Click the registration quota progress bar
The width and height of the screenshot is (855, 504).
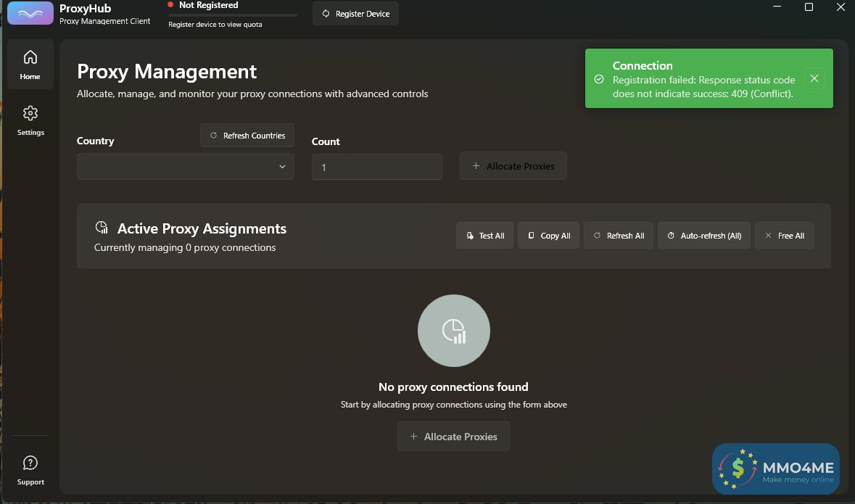(233, 15)
